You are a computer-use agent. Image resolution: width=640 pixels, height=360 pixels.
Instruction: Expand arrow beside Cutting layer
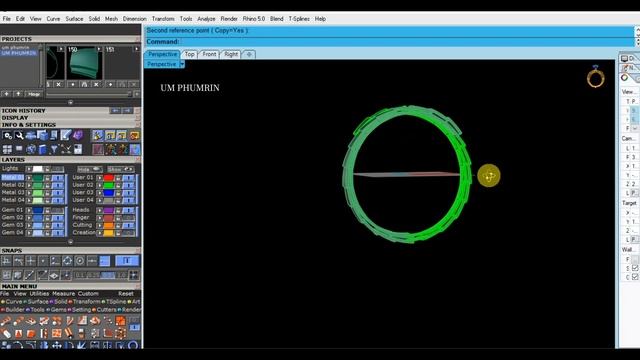pos(100,225)
